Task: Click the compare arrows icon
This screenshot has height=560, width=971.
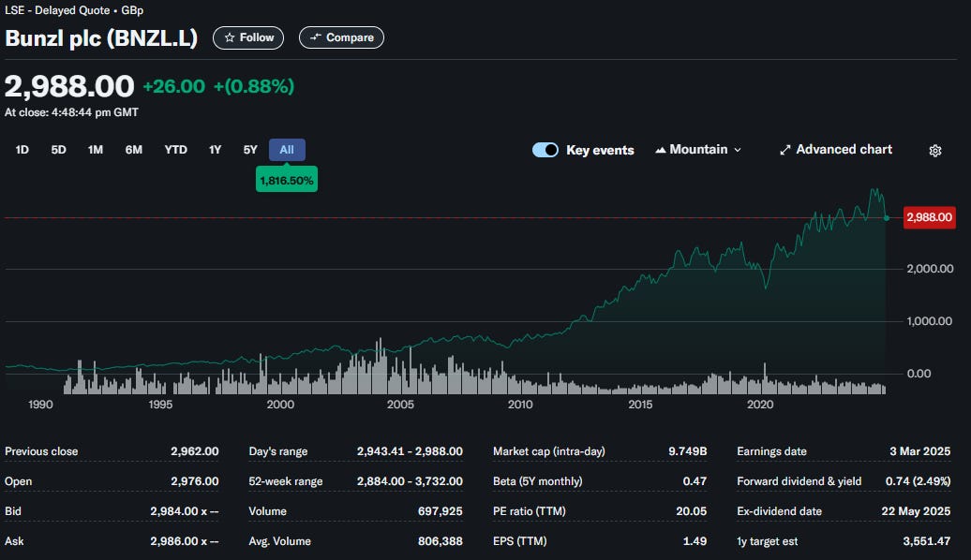Action: click(316, 37)
